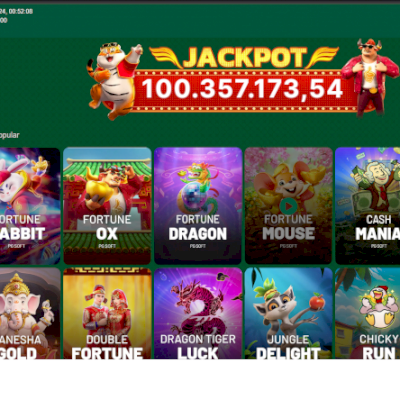Screen dimensions: 400x400
Task: Click the Jackpot amount banner
Action: 242,89
